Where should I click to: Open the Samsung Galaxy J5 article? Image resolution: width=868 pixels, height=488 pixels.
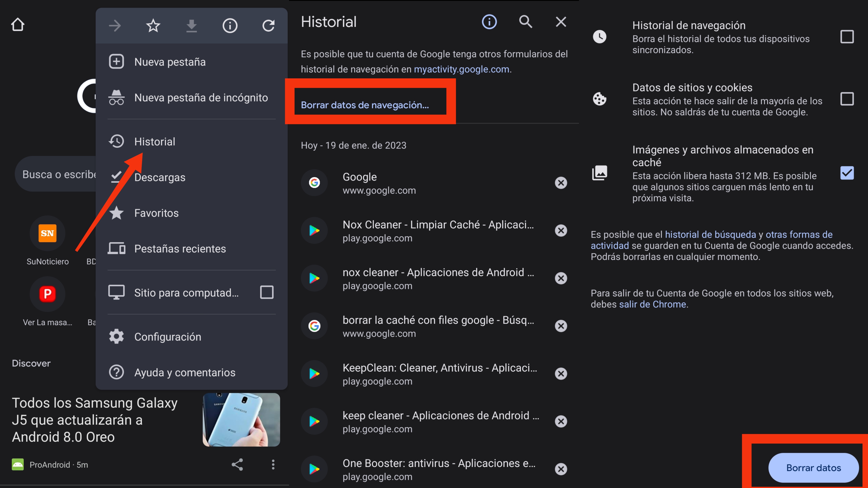coord(95,420)
